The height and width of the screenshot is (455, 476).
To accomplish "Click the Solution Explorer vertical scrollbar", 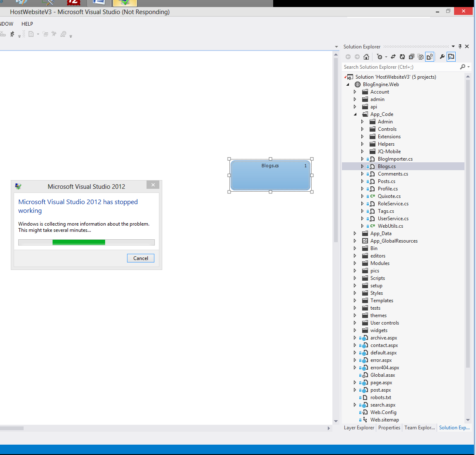I will click(x=468, y=223).
